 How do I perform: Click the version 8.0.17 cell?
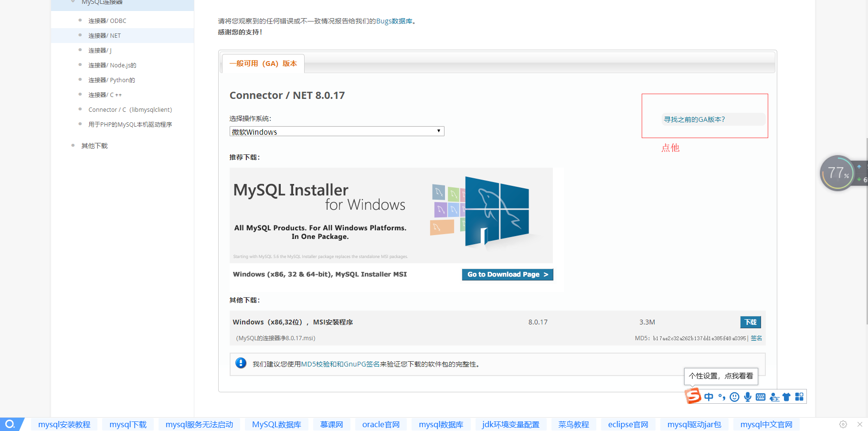click(x=538, y=322)
